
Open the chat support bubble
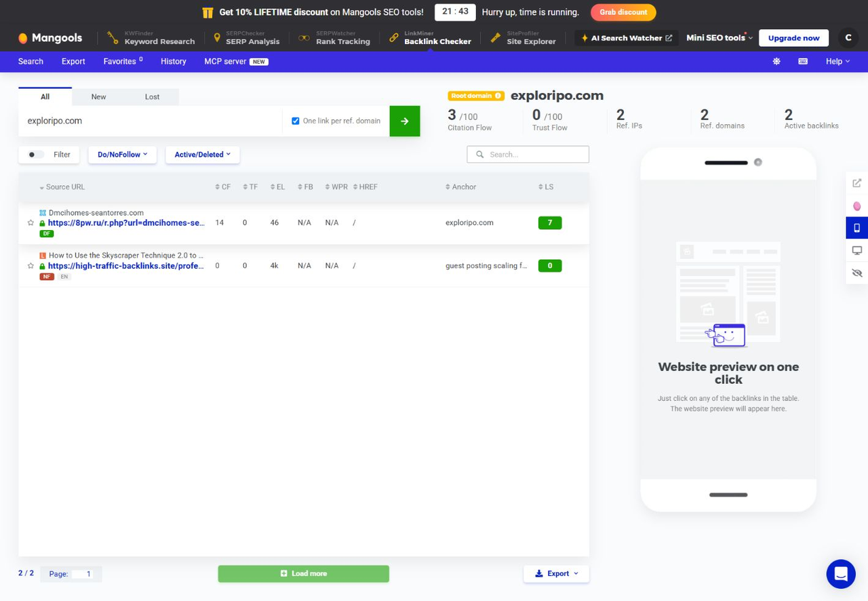(841, 574)
